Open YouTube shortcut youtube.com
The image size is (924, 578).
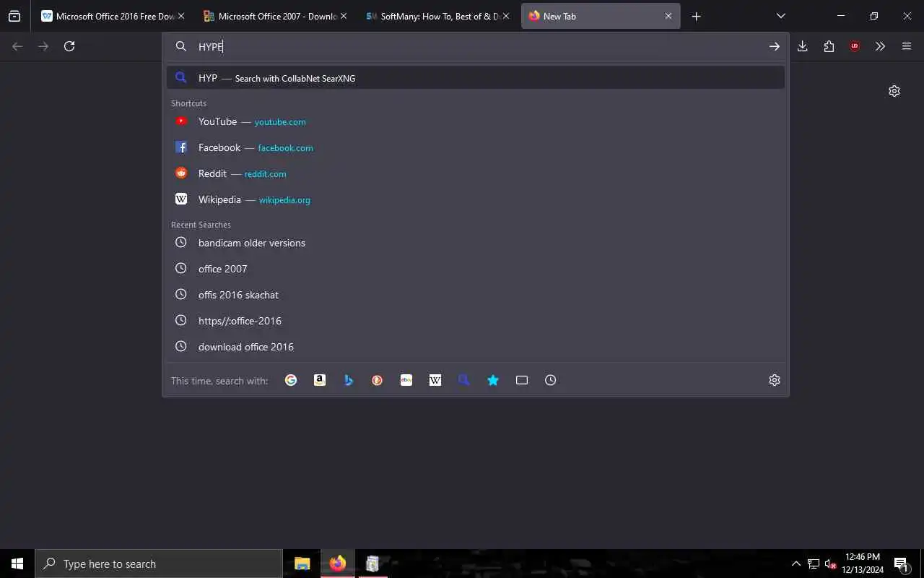[x=476, y=121]
